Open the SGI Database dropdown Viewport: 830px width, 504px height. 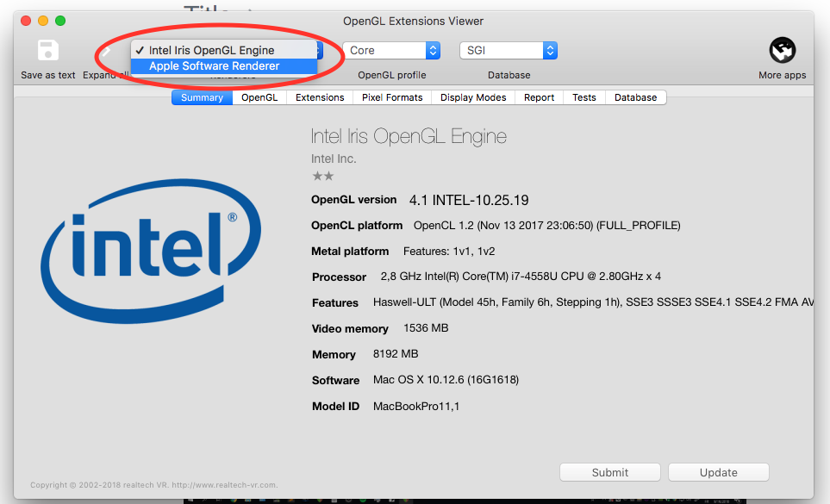[509, 50]
